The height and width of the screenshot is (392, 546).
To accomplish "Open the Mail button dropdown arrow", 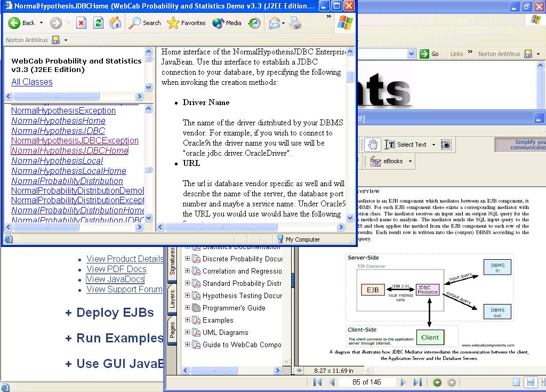I will (283, 23).
